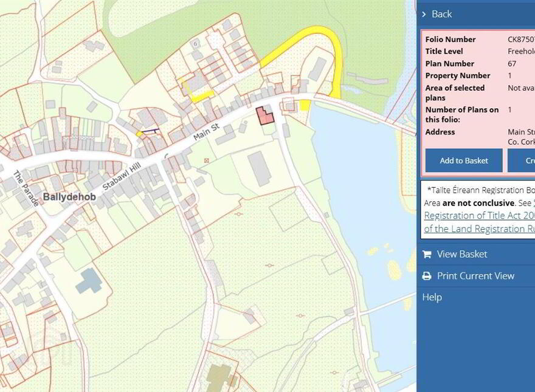The height and width of the screenshot is (392, 535).
Task: Click the Plan Number label
Action: (450, 64)
